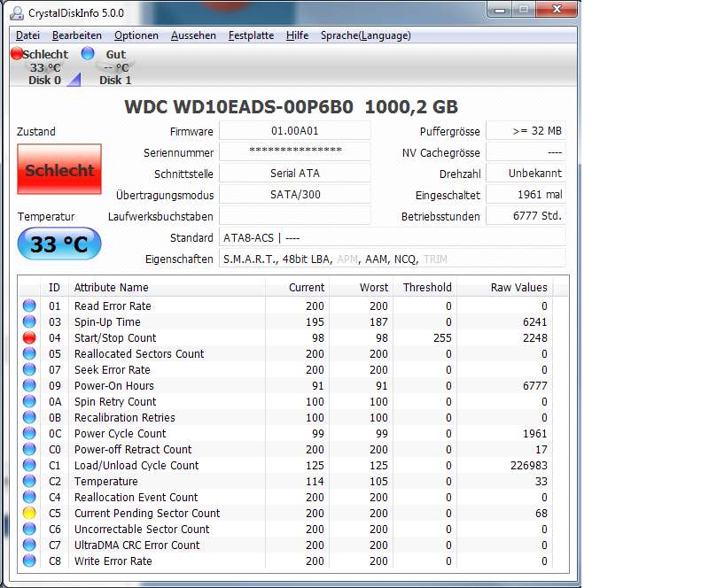Click status icon for Reallocation Event Count

pyautogui.click(x=29, y=497)
